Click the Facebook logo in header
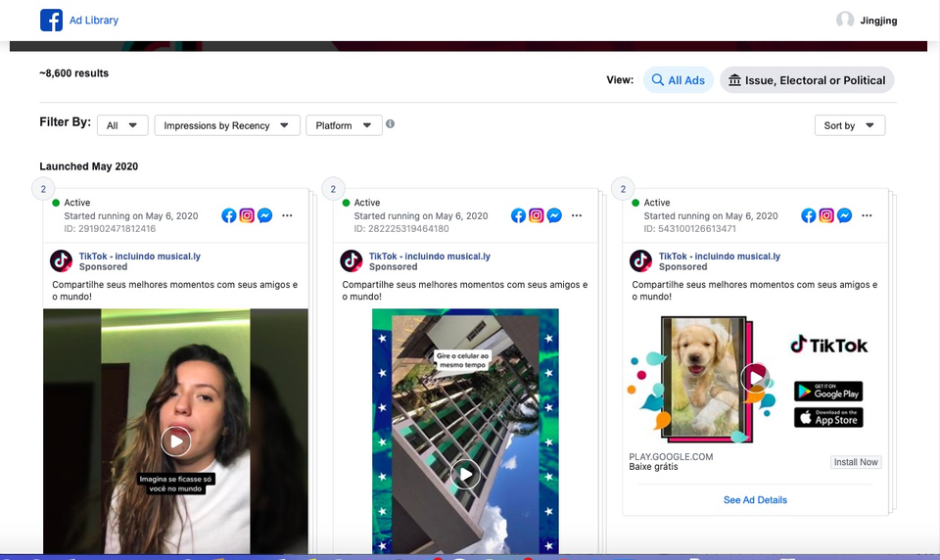Screen dimensions: 940x560 (51, 20)
